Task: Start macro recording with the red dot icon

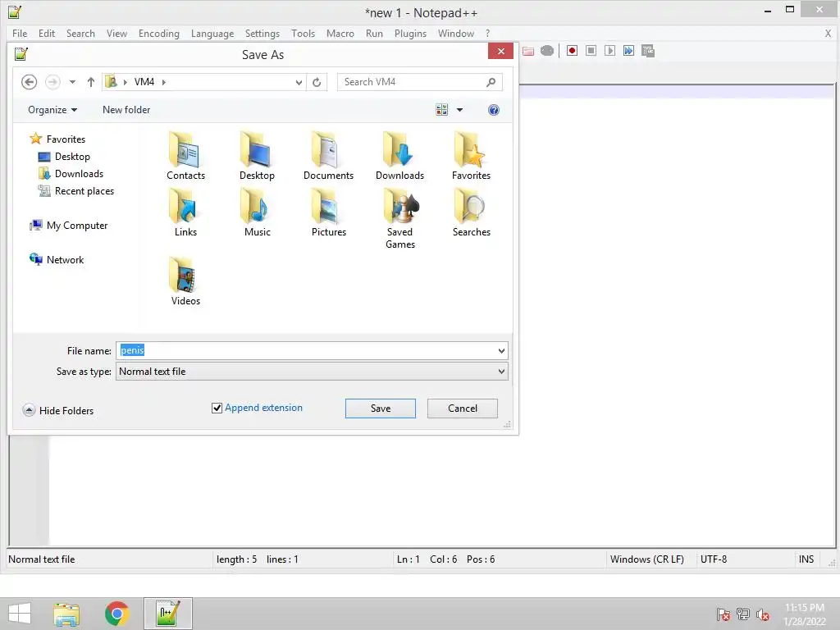Action: point(572,51)
